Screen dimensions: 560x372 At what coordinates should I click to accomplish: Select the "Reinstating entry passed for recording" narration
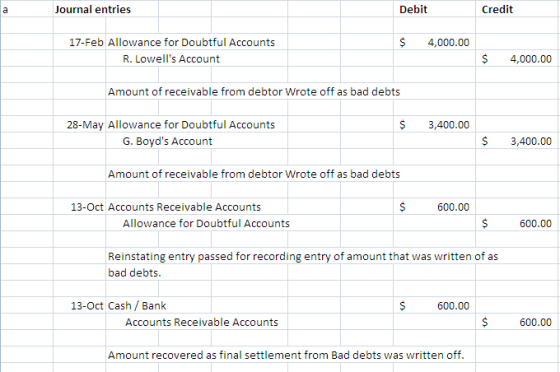(303, 256)
